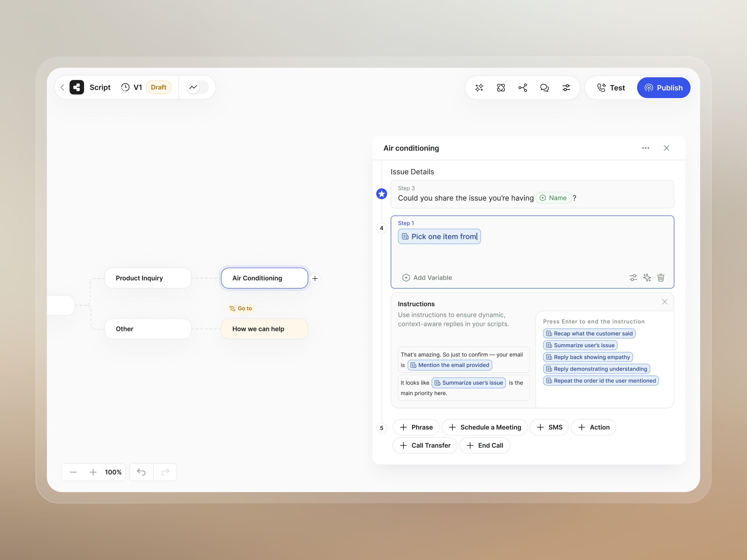Open the chat bubbles icon in toolbar
This screenshot has width=747, height=560.
[544, 88]
